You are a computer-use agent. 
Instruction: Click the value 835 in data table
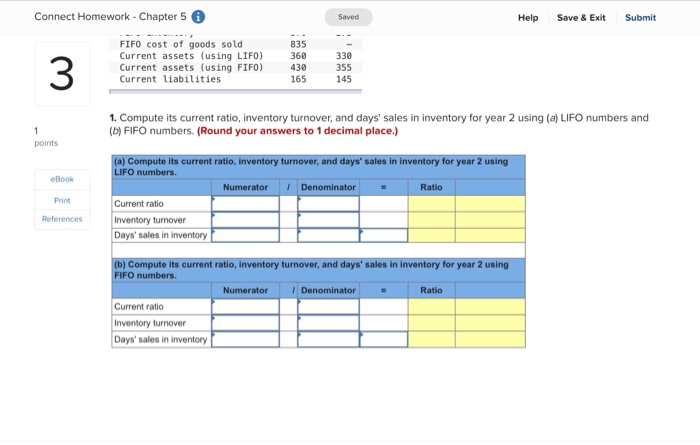[298, 44]
